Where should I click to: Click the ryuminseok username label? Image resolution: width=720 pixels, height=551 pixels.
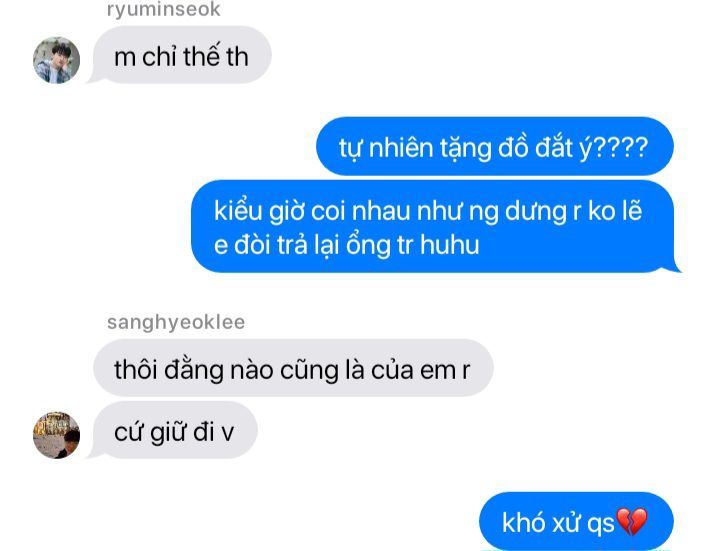tap(163, 9)
